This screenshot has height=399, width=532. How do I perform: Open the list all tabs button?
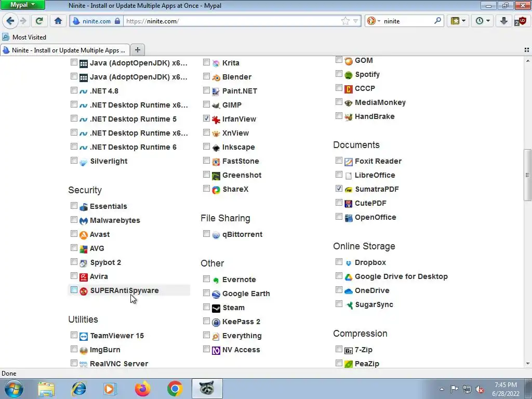[x=527, y=50]
